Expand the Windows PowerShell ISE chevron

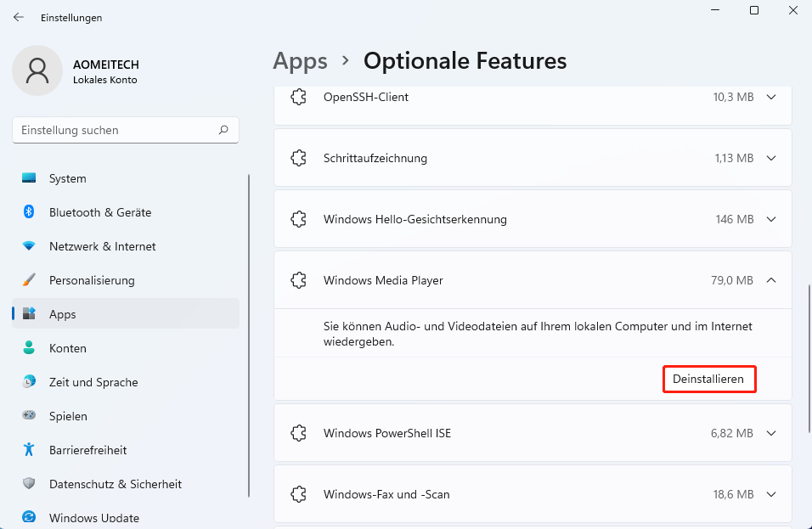[x=771, y=433]
